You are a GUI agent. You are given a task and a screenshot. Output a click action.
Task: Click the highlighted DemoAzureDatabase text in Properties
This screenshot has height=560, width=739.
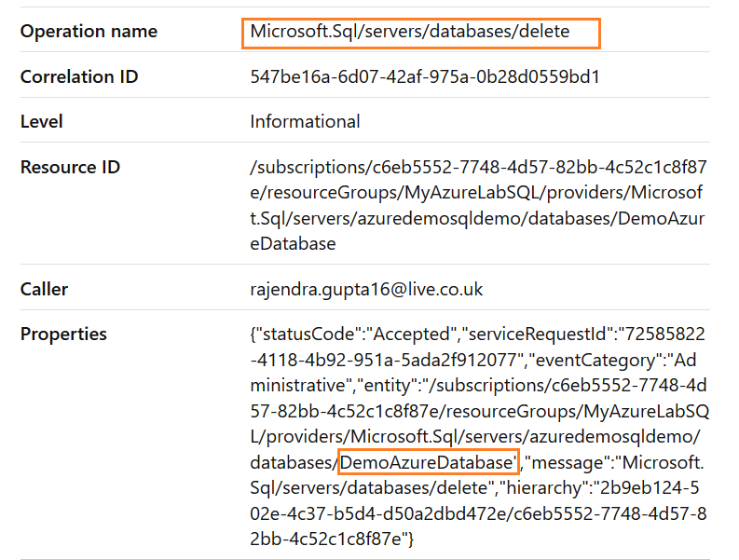point(428,460)
